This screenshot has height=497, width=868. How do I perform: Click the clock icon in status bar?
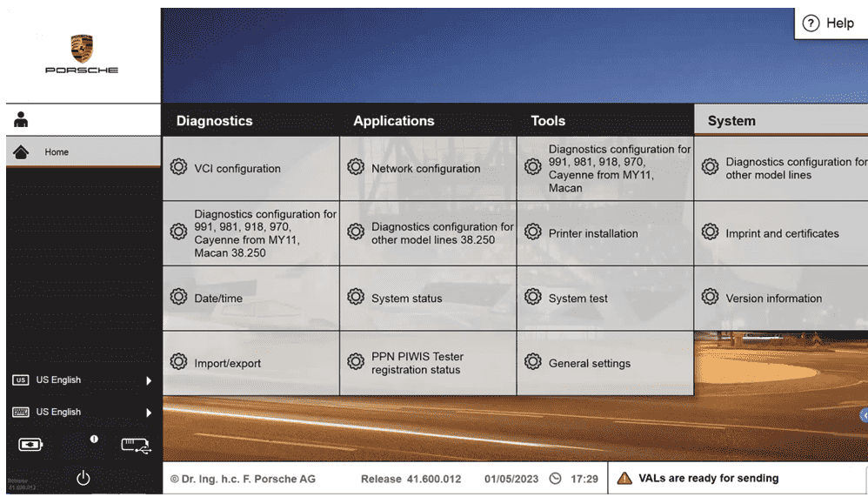[555, 478]
